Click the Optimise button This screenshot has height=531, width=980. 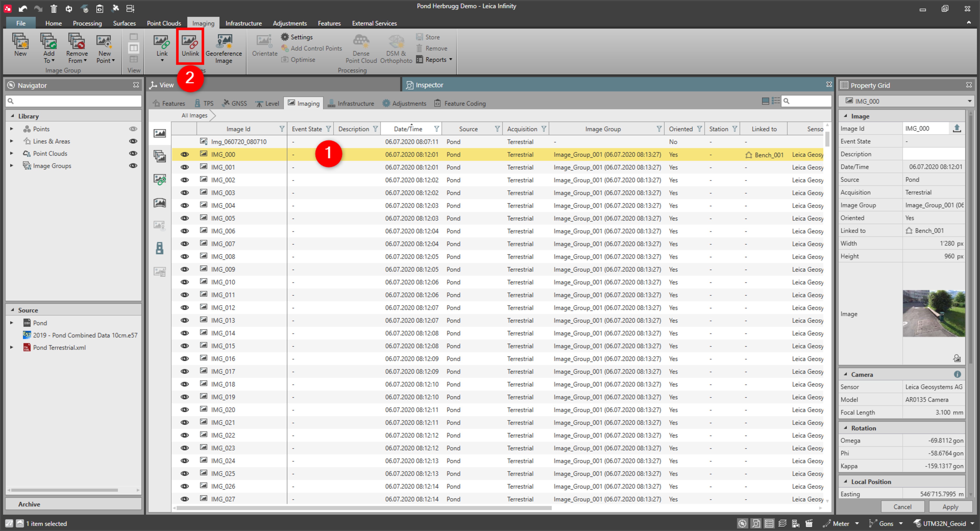[x=299, y=59]
